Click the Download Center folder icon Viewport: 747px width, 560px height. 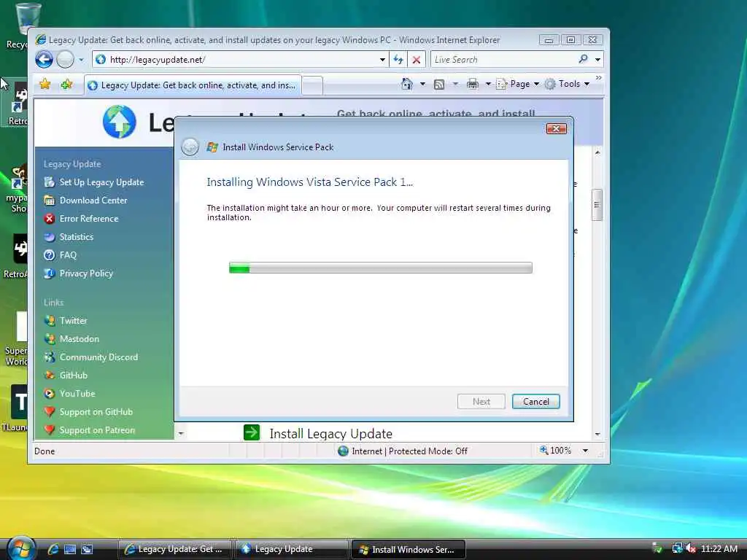(x=49, y=201)
